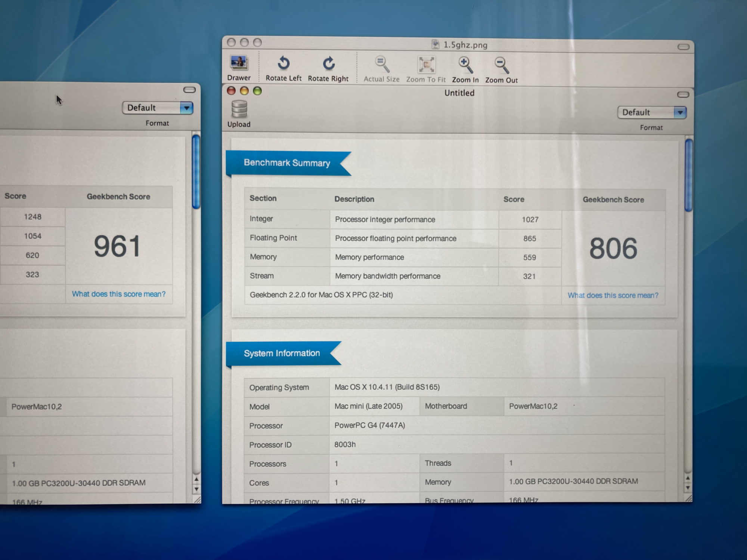Click the Rotate Right icon

pyautogui.click(x=328, y=64)
